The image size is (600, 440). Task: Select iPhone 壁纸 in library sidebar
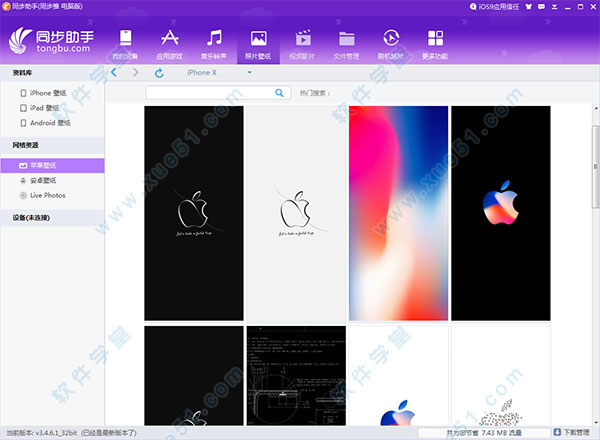pyautogui.click(x=48, y=93)
